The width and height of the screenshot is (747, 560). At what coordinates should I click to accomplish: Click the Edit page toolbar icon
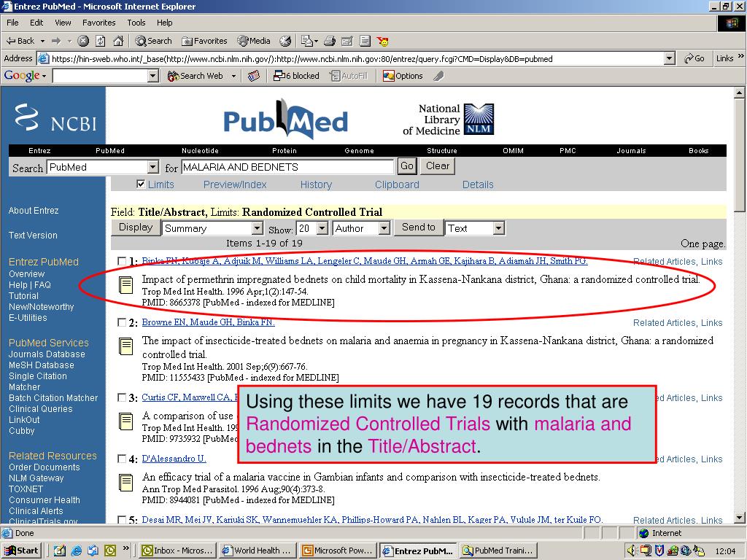pos(347,41)
